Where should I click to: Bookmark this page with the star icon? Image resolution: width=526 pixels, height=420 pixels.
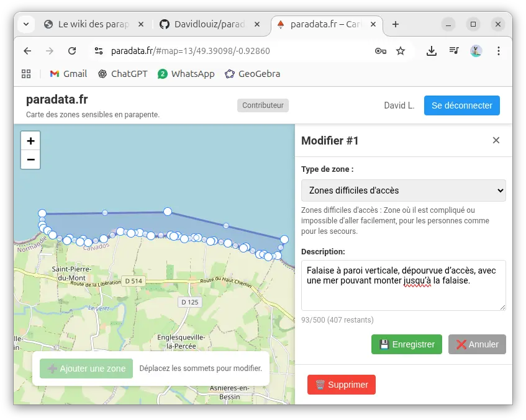400,51
